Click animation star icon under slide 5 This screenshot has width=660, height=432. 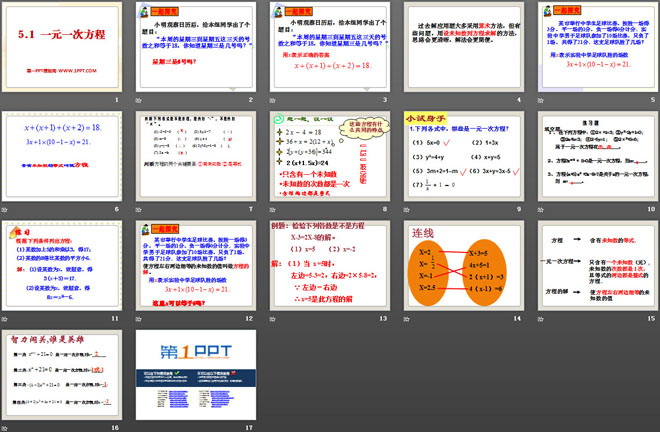pyautogui.click(x=540, y=100)
